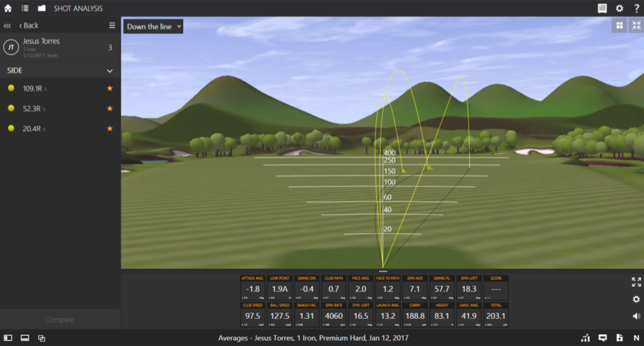Click the Swing Dir. tile showing -0.4

tap(307, 288)
